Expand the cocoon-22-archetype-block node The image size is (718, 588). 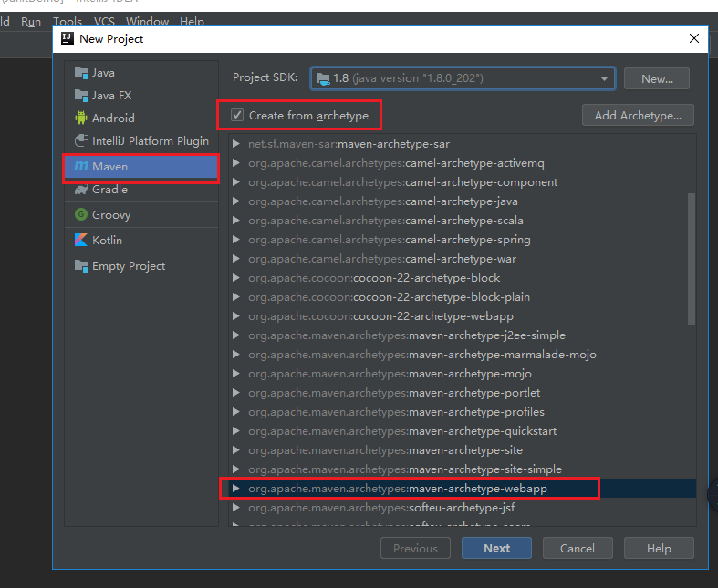pos(235,278)
